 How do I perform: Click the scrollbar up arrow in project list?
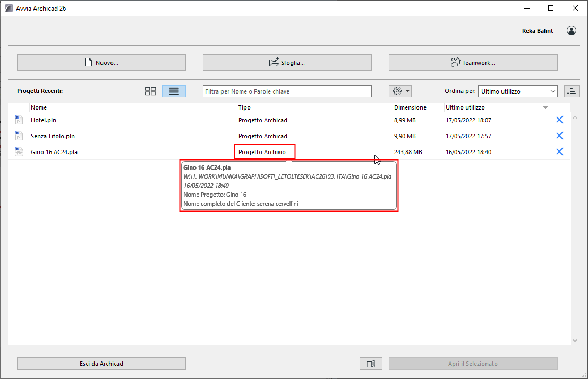click(575, 117)
